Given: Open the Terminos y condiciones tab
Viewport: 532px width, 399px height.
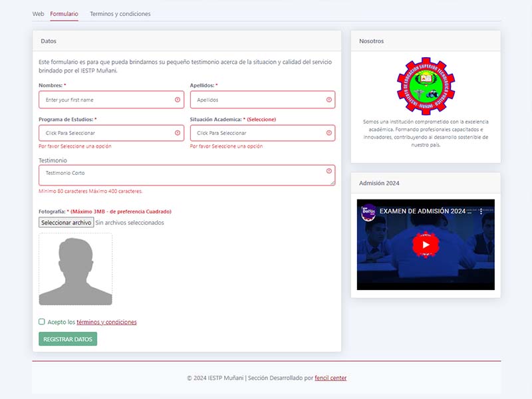Looking at the screenshot, I should pyautogui.click(x=120, y=14).
